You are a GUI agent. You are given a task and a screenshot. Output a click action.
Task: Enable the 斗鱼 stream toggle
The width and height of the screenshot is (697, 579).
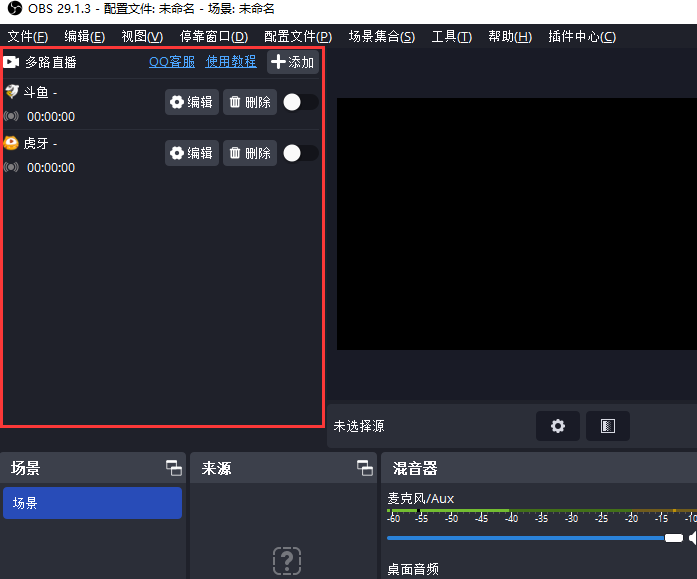(x=300, y=102)
